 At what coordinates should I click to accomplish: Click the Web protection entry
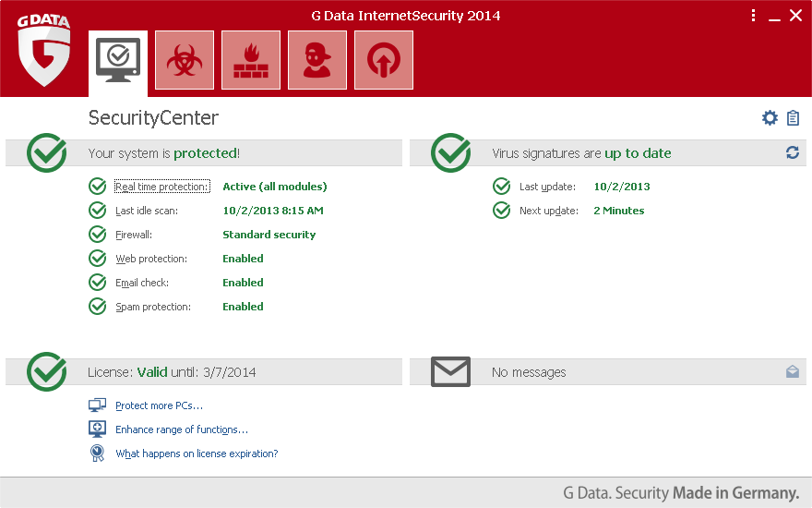pyautogui.click(x=151, y=259)
